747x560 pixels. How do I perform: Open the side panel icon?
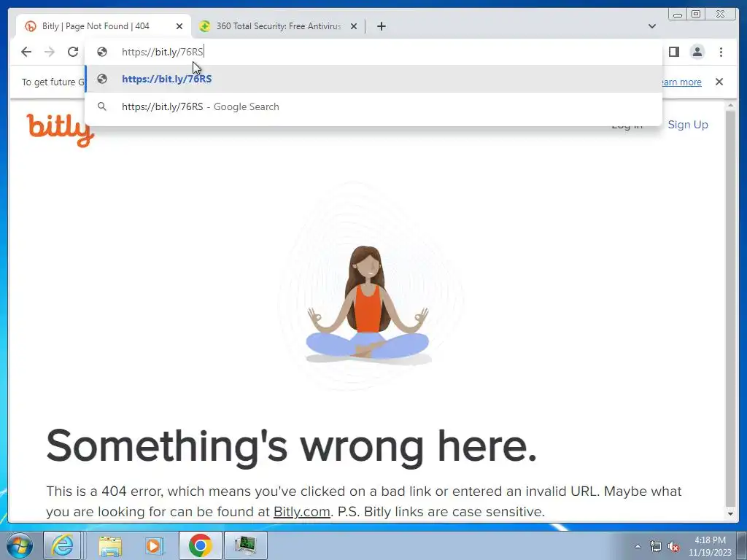coord(673,52)
